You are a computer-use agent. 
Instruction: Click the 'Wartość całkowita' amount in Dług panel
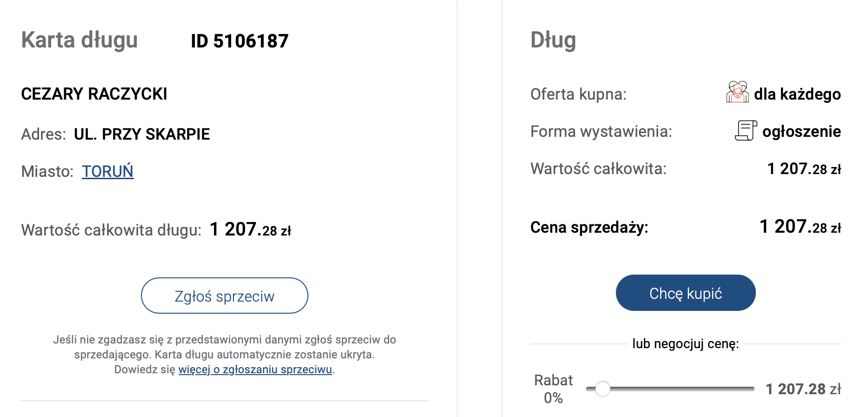pyautogui.click(x=804, y=169)
